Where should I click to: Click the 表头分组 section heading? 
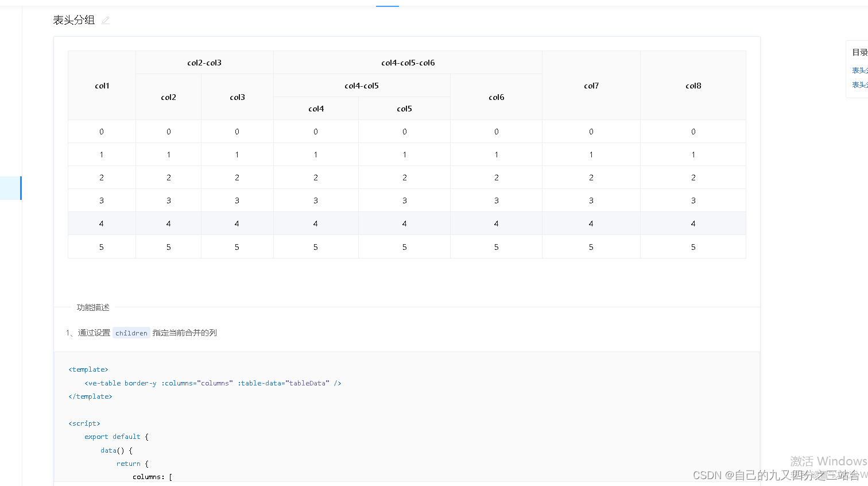click(x=74, y=20)
